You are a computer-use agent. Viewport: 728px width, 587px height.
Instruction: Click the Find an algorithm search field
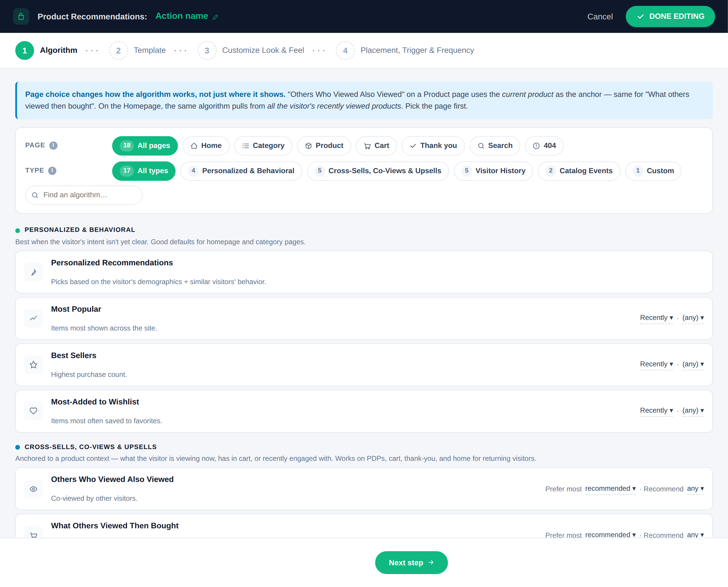[84, 195]
